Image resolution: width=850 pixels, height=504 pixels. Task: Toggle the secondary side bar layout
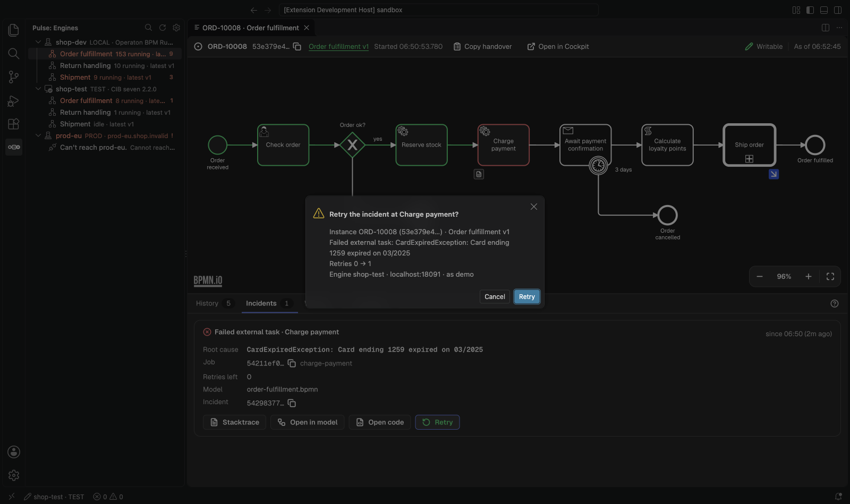[838, 10]
